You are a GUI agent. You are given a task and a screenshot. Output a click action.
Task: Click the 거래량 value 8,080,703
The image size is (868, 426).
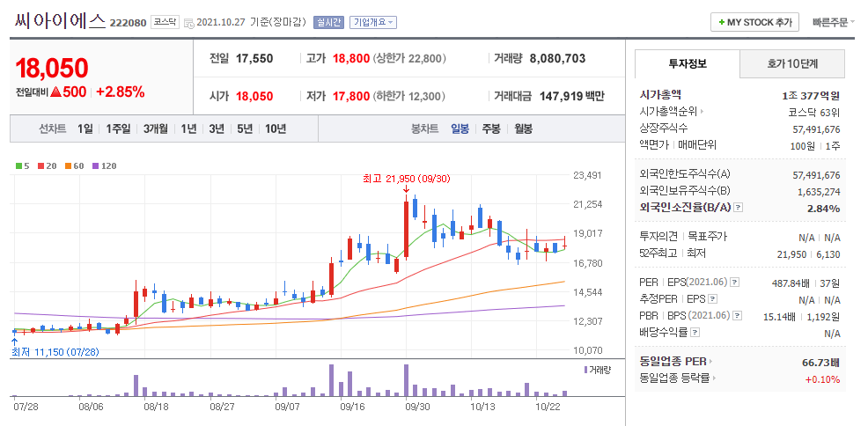[x=557, y=59]
